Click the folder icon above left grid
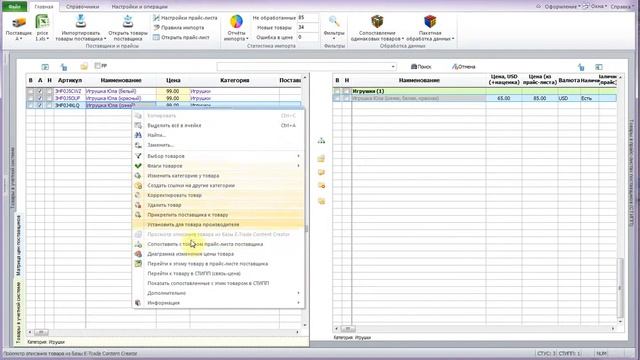Viewport: 640px width, 360px height. [84, 66]
